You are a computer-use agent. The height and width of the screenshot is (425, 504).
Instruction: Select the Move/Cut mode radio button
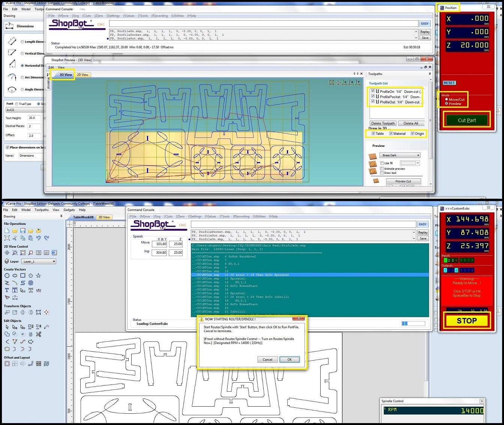pos(446,99)
